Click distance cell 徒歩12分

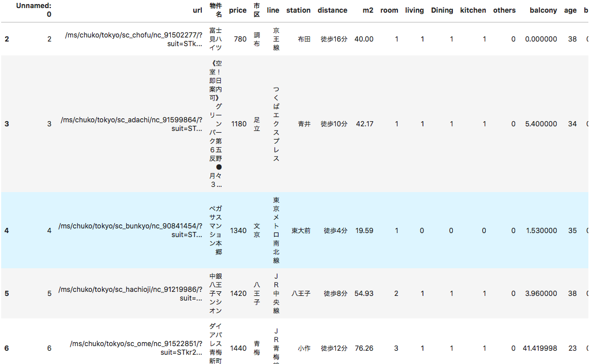tap(334, 348)
